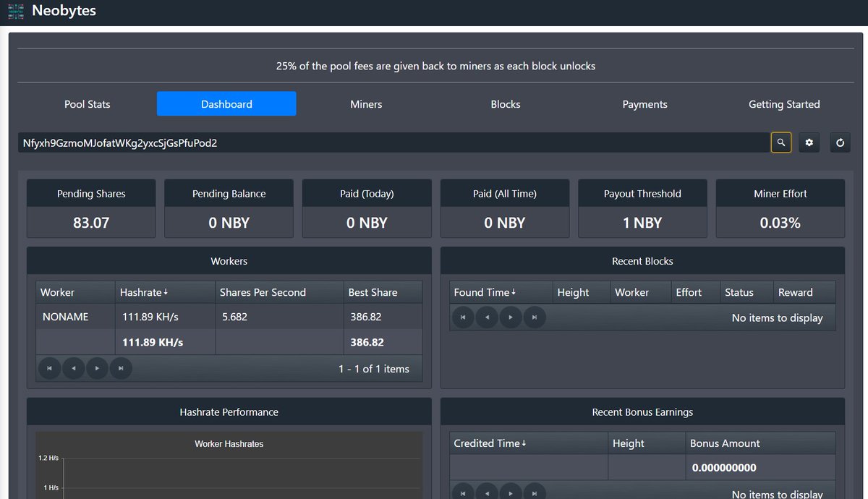Viewport: 868px width, 499px height.
Task: Click the Workers panel header
Action: point(229,261)
